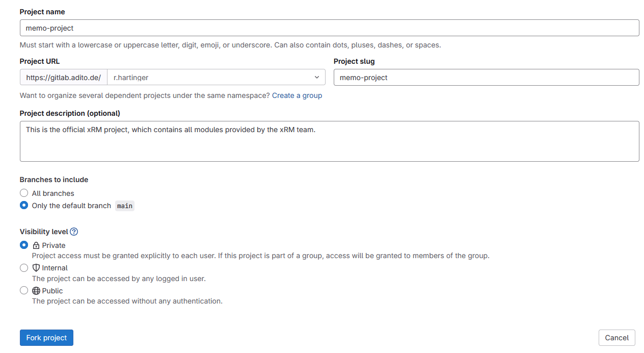
Task: Expand namespace choices via the chevron arrow
Action: (317, 77)
